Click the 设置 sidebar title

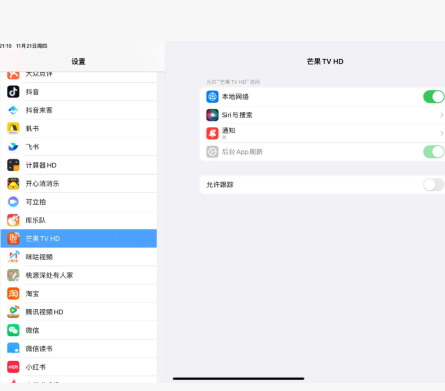click(x=78, y=61)
